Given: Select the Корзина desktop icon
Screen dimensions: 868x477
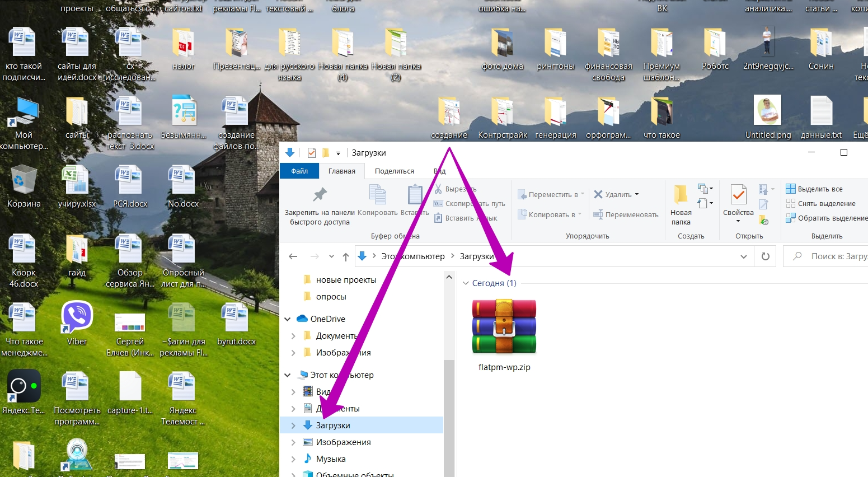Looking at the screenshot, I should click(24, 187).
